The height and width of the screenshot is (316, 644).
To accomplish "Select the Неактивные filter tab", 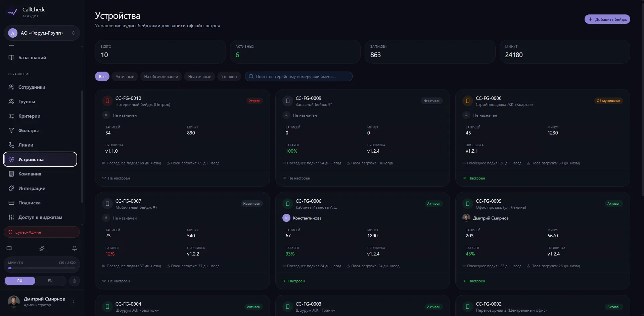I will 199,77.
